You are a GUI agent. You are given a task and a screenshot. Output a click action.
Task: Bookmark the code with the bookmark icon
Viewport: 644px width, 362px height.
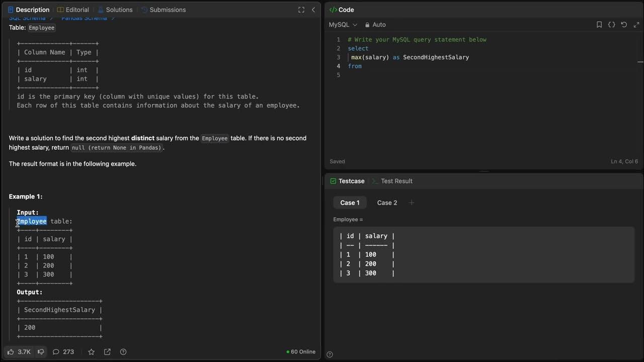(599, 25)
